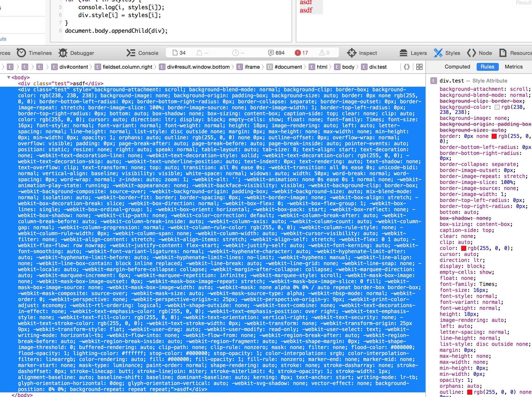This screenshot has height=397, width=532.
Task: Open the Console panel
Action: tap(142, 53)
